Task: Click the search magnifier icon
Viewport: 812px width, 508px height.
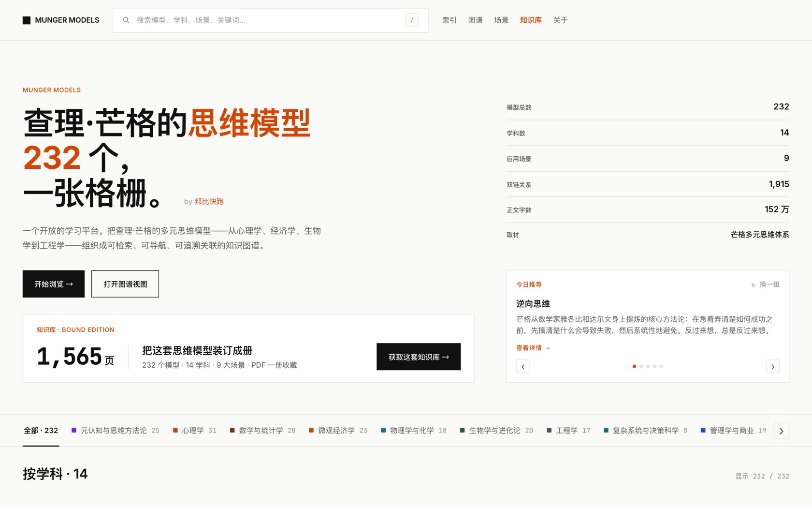Action: (126, 20)
